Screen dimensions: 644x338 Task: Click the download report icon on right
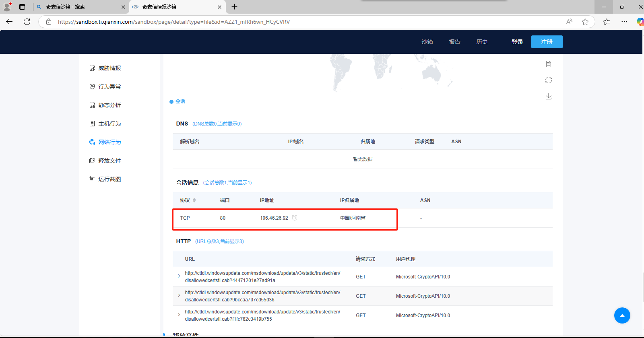click(548, 96)
